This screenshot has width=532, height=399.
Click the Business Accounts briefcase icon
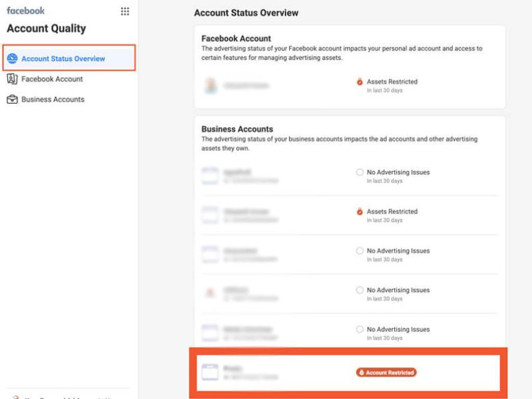12,100
